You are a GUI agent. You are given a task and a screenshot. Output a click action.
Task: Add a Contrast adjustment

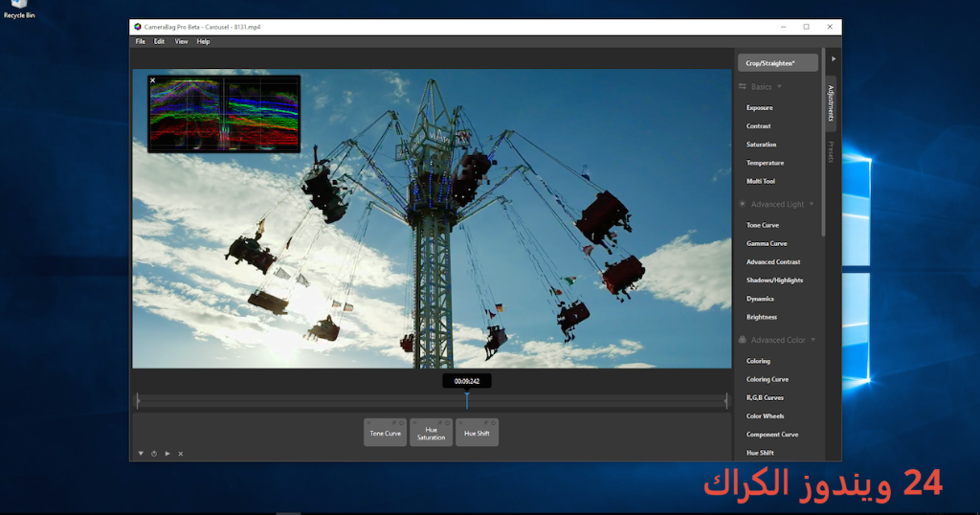pos(758,125)
